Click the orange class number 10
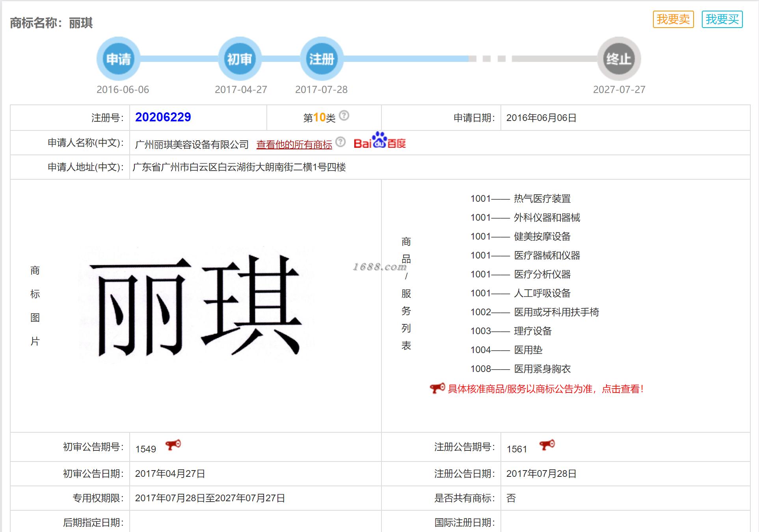Screen dimensions: 759x532 (319, 117)
